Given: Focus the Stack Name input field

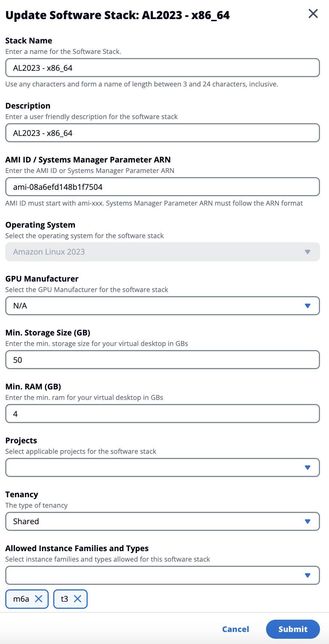Looking at the screenshot, I should [162, 68].
